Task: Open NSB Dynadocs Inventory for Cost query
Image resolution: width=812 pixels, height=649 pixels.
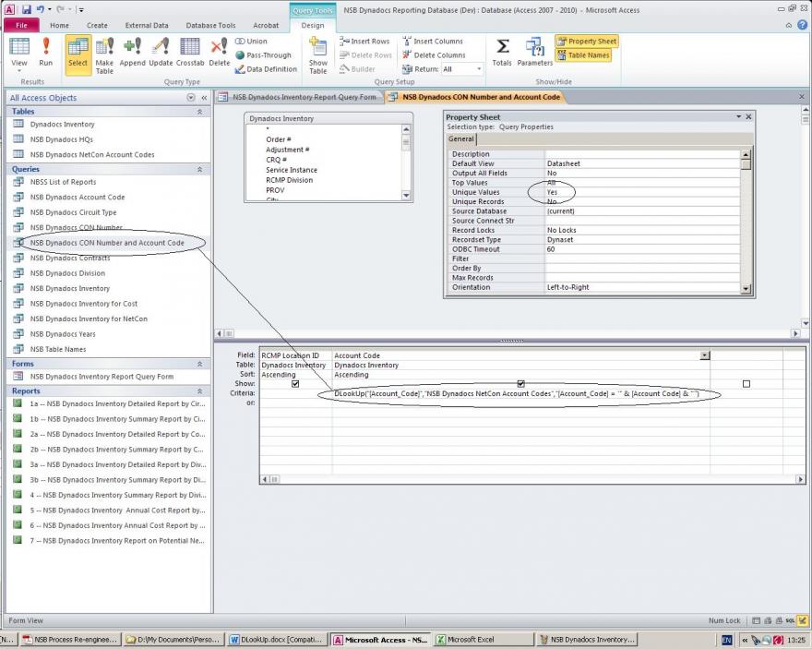Action: pos(83,304)
